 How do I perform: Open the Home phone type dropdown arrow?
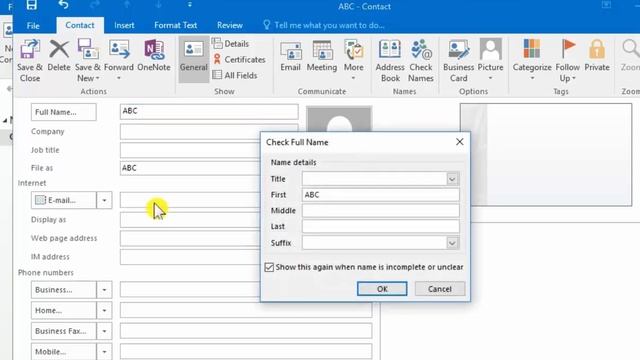click(104, 311)
